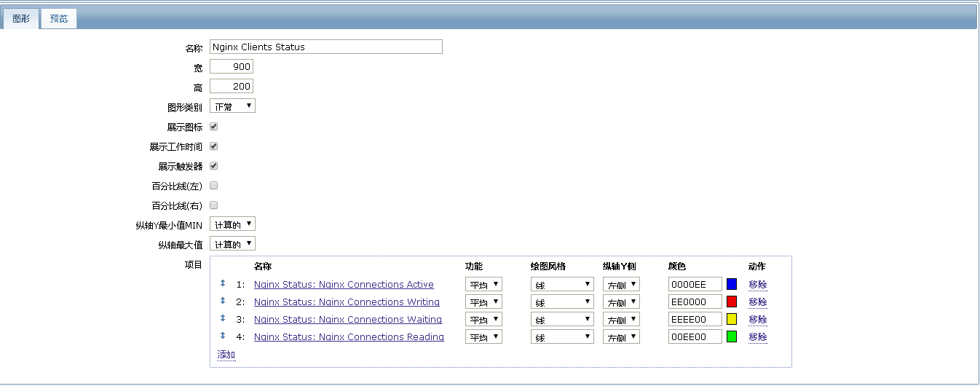Open Nginx Connections Active item link
The width and height of the screenshot is (980, 386).
tap(344, 284)
